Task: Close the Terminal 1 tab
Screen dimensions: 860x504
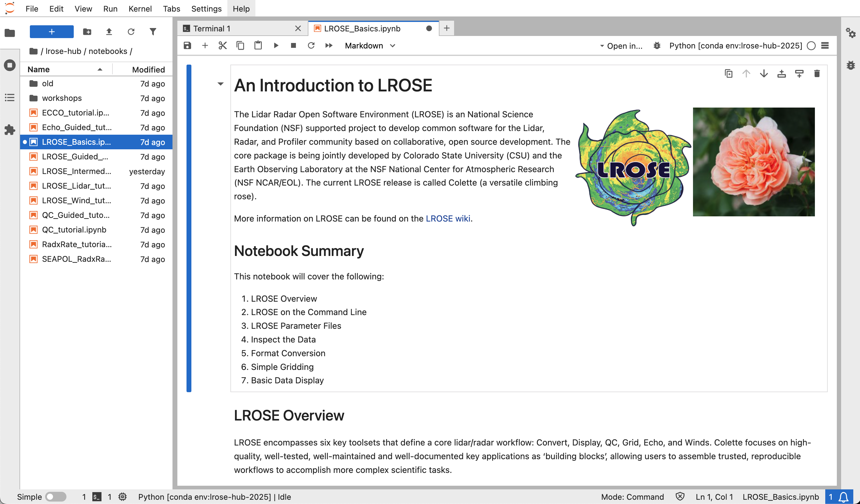Action: [298, 28]
